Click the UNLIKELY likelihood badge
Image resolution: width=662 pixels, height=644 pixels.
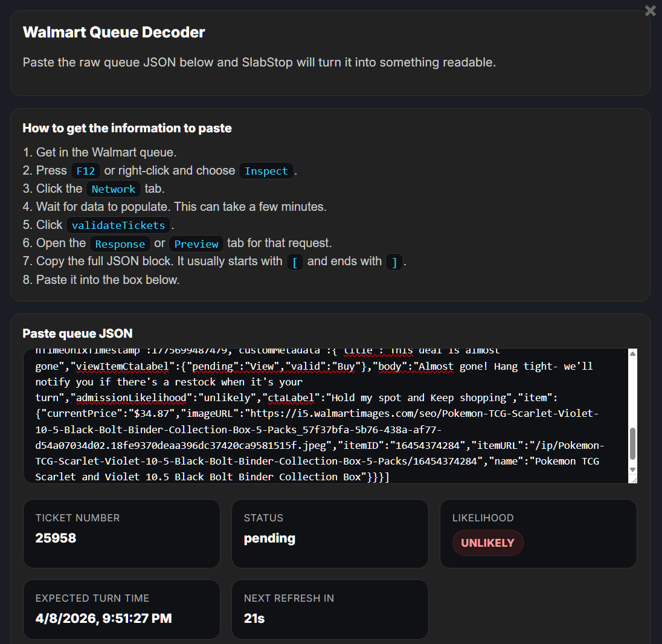click(487, 543)
